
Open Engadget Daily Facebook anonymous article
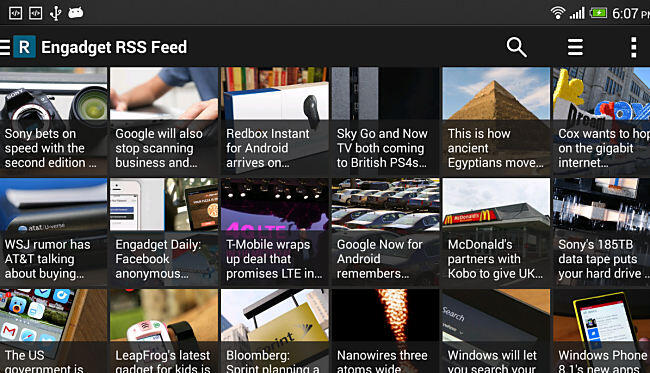164,233
